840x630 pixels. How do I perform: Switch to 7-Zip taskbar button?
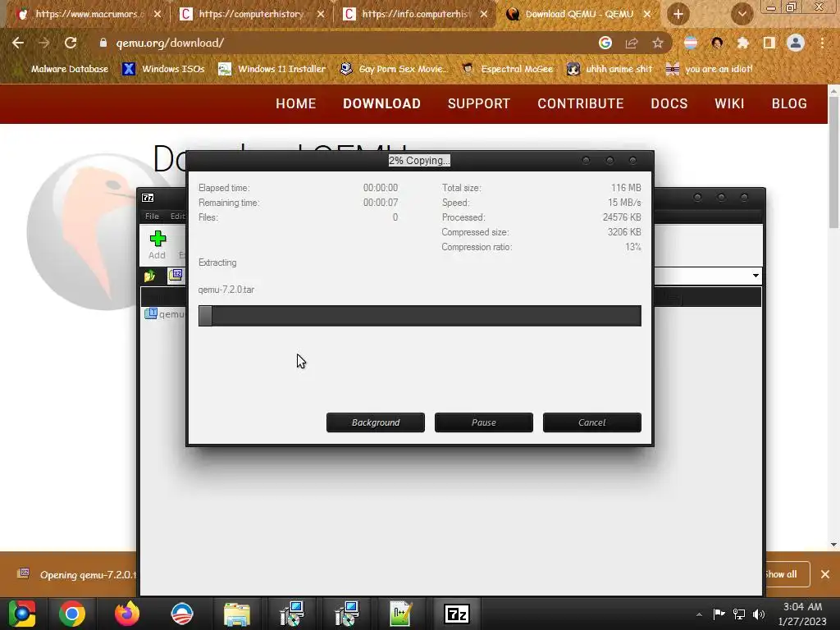(x=456, y=614)
